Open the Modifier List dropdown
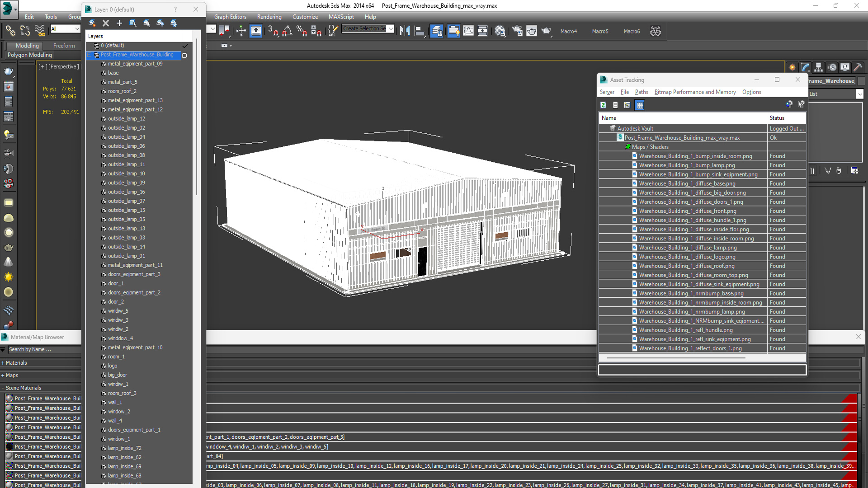Image resolution: width=868 pixels, height=488 pixels. pos(859,94)
